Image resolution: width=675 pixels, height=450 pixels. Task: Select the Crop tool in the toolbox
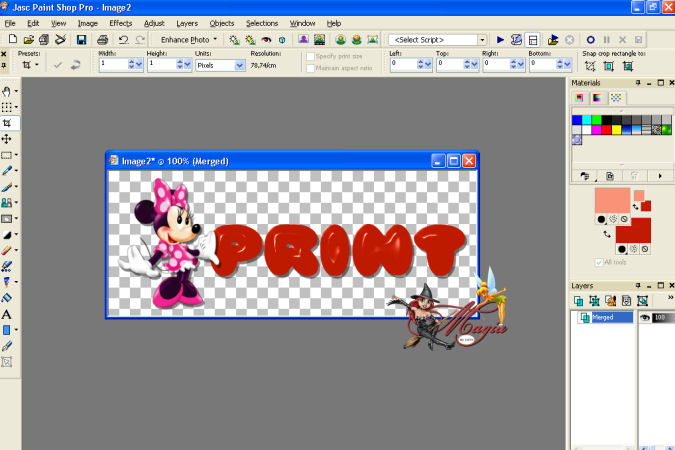7,123
